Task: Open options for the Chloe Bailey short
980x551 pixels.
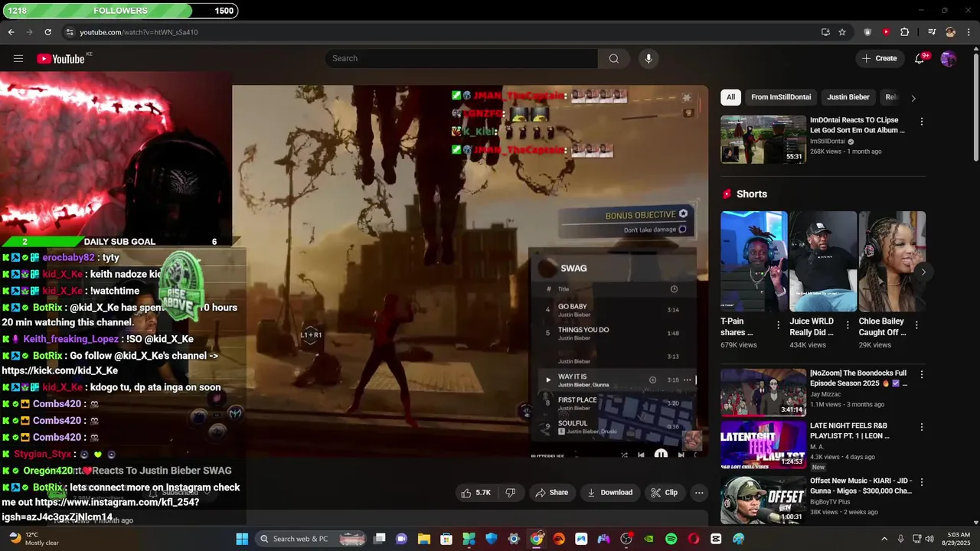Action: (x=916, y=325)
